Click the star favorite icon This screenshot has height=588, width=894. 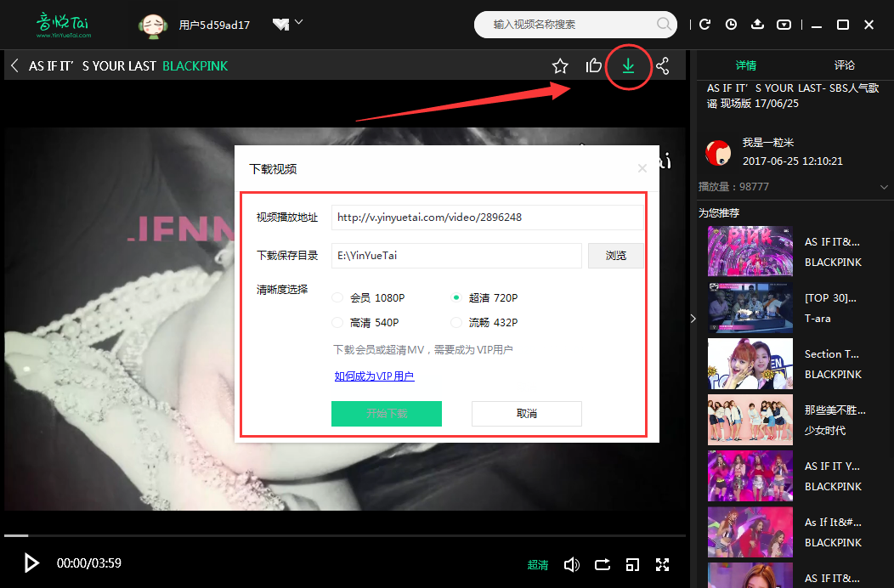click(559, 65)
